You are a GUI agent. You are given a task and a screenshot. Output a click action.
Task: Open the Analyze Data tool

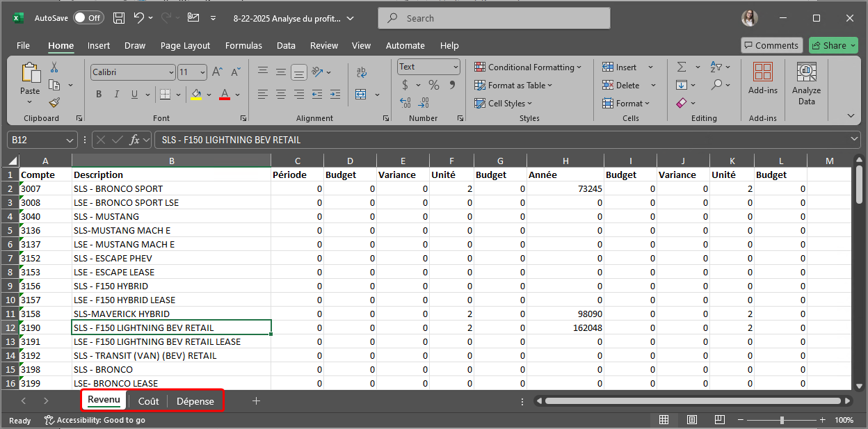[x=806, y=84]
